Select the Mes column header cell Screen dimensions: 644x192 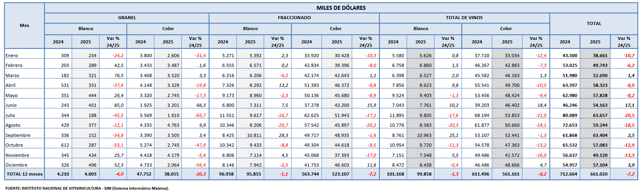coord(24,25)
